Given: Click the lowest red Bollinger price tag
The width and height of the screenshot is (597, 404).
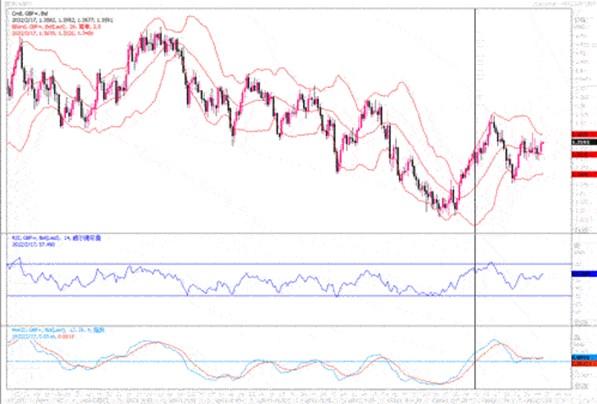Looking at the screenshot, I should 584,174.
